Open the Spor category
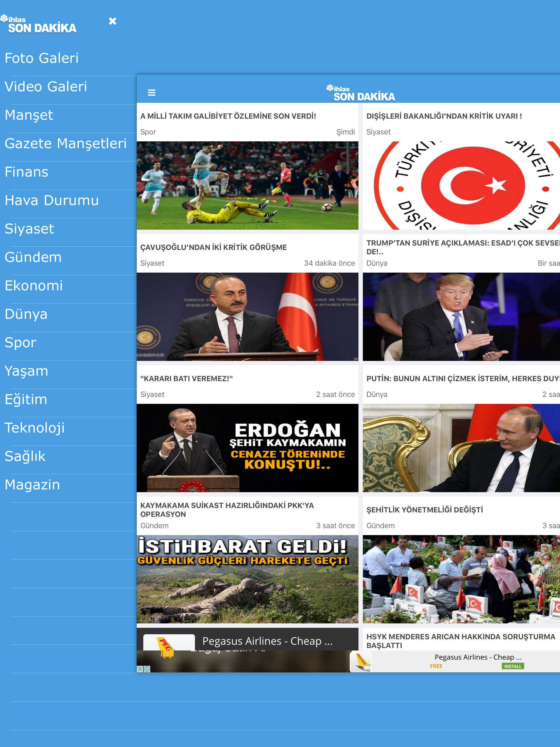Viewport: 560px width, 747px height. pos(20,342)
